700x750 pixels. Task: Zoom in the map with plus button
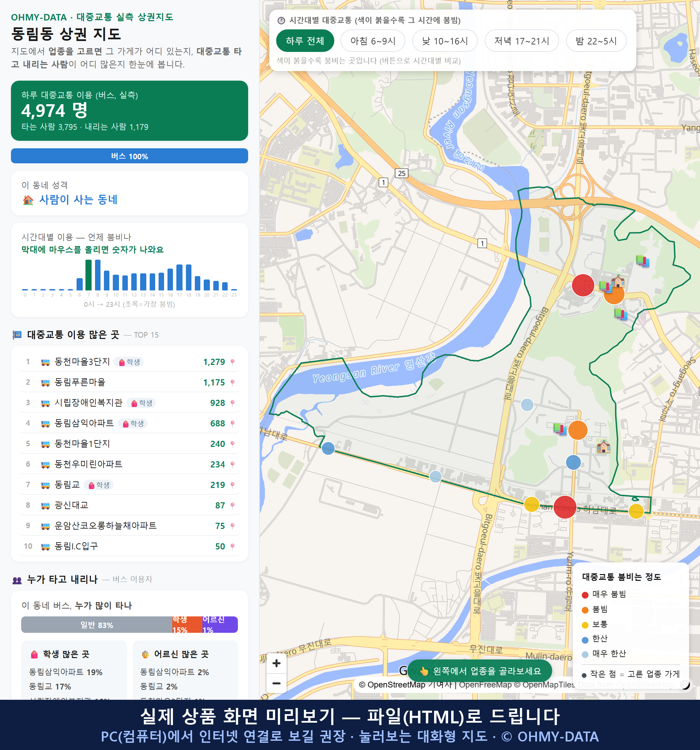[276, 663]
